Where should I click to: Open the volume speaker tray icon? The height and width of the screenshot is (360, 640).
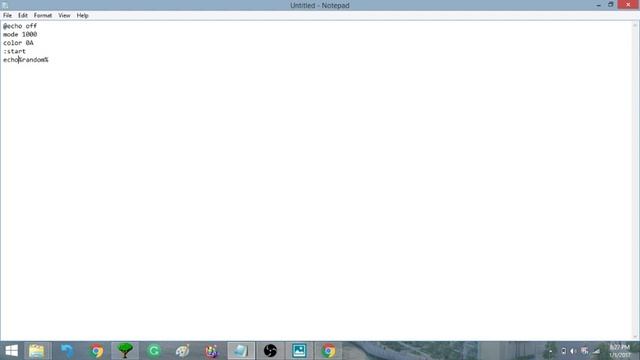573,351
